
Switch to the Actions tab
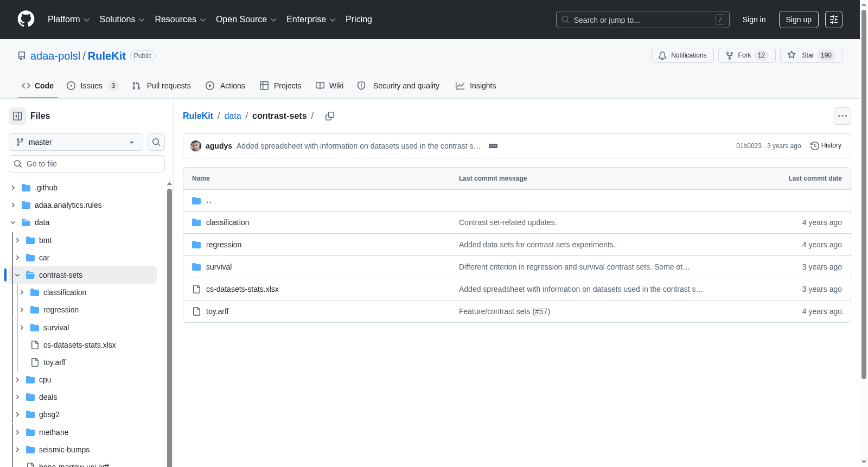pos(225,86)
